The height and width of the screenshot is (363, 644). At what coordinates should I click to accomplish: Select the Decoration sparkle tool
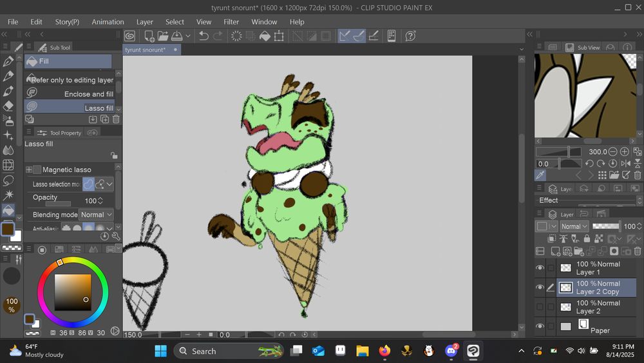[8, 135]
